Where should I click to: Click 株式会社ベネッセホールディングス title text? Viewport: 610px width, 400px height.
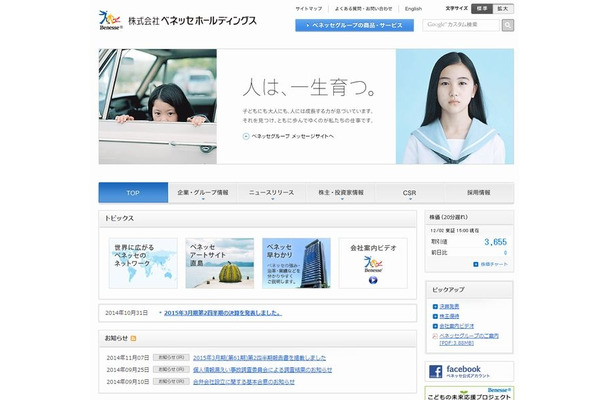coord(193,21)
